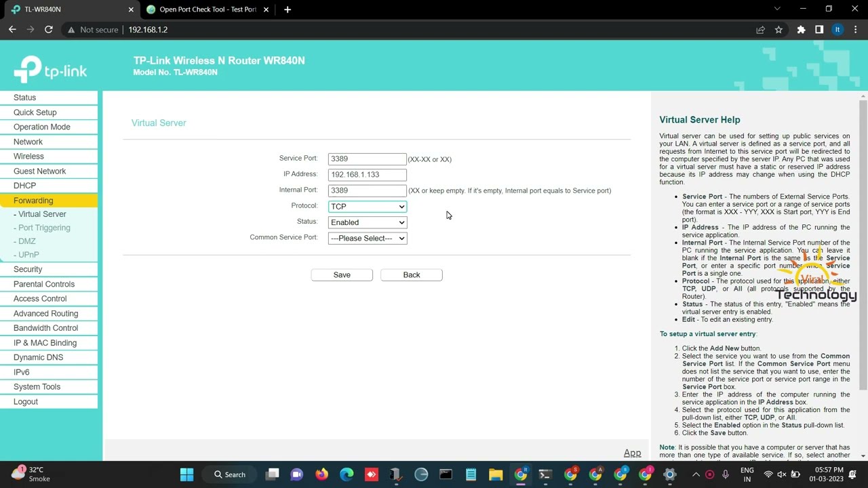Open Firefox from the taskbar
This screenshot has height=488, width=868.
click(321, 474)
